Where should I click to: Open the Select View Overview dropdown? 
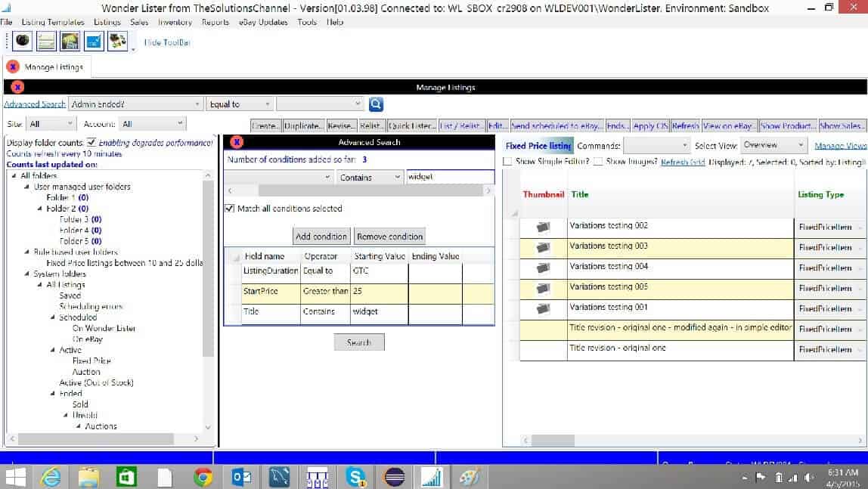click(801, 145)
